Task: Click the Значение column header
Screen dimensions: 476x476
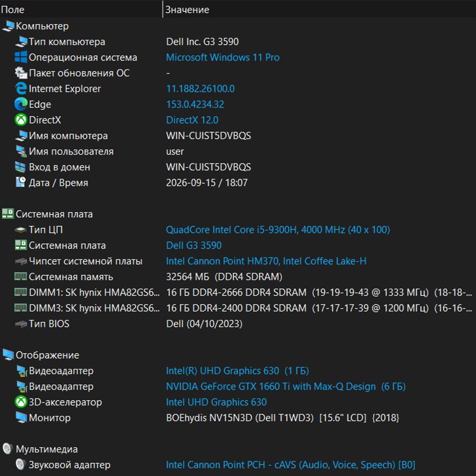Action: pyautogui.click(x=319, y=9)
